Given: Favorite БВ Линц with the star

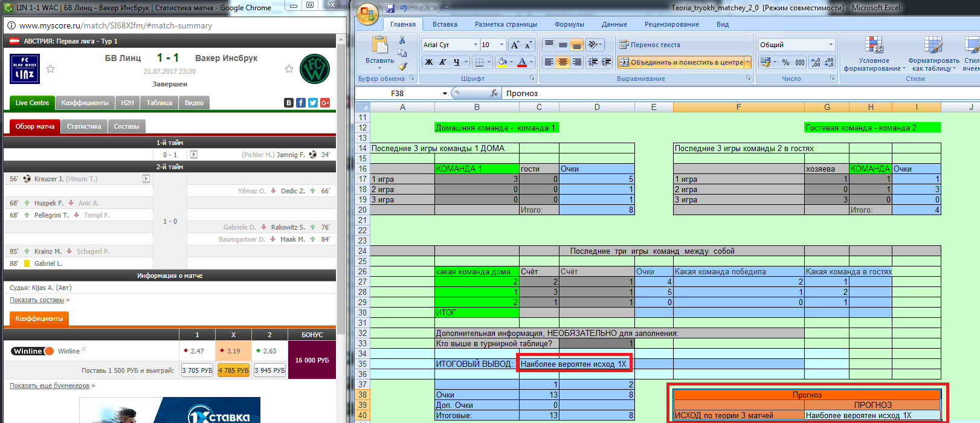Looking at the screenshot, I should 51,69.
